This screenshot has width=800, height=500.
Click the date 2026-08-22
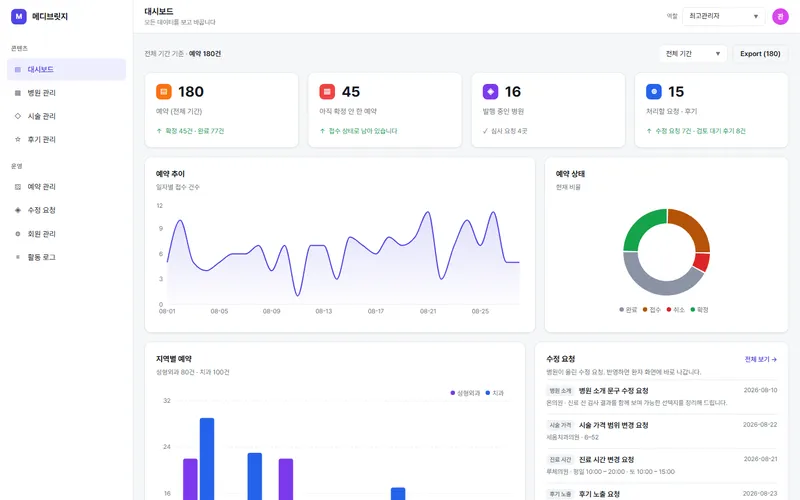760,424
